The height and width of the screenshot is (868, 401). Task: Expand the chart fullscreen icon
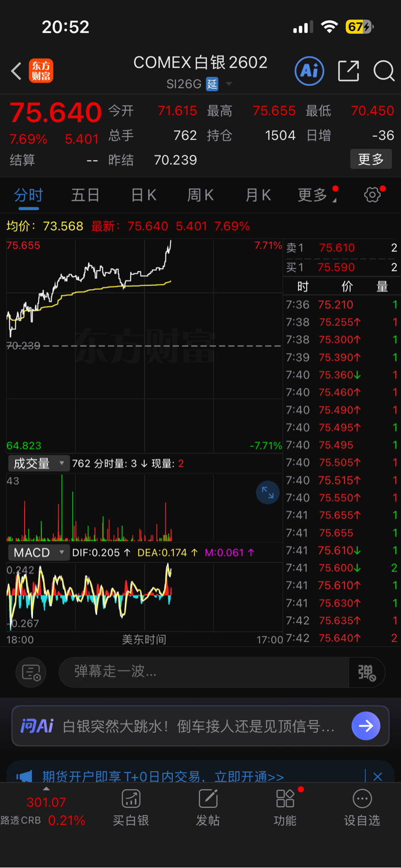click(x=268, y=493)
